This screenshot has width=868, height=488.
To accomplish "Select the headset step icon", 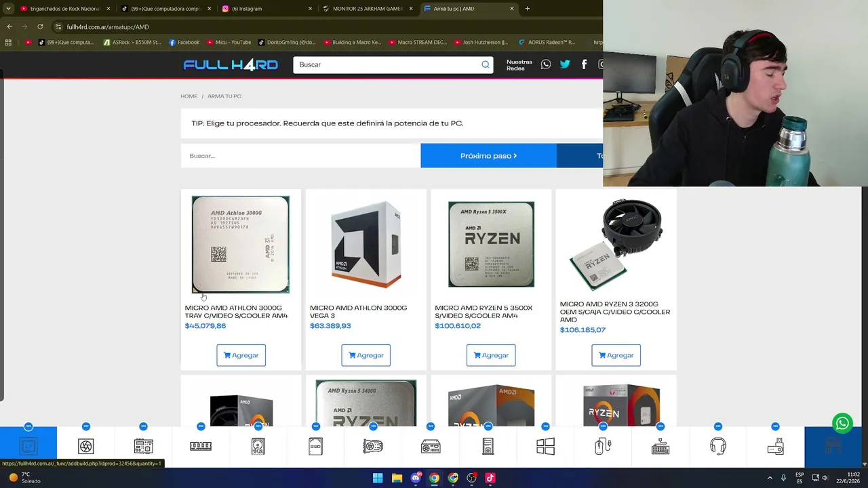I will click(x=718, y=446).
